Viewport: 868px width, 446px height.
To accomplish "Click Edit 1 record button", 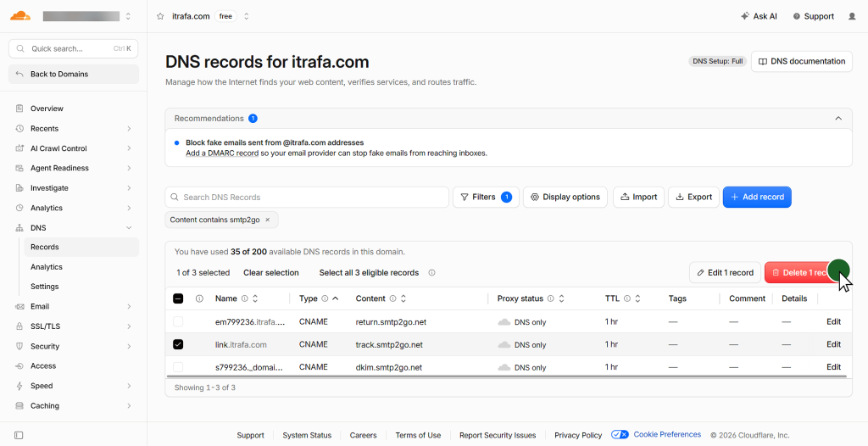I will [725, 272].
